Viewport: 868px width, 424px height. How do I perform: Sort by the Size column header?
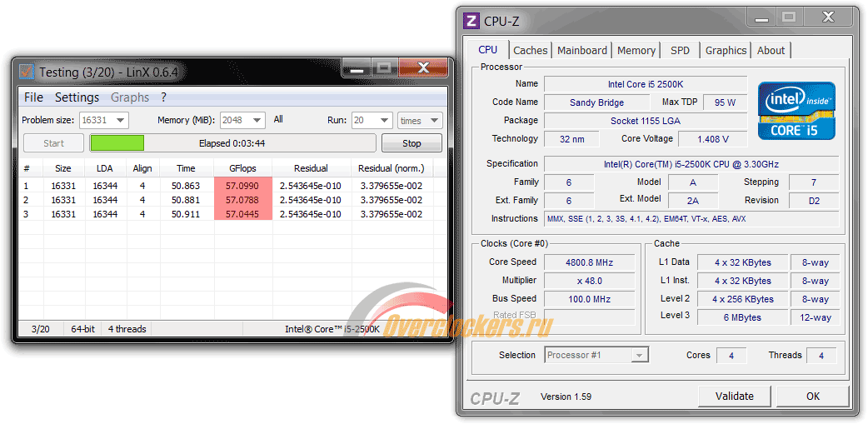point(63,168)
